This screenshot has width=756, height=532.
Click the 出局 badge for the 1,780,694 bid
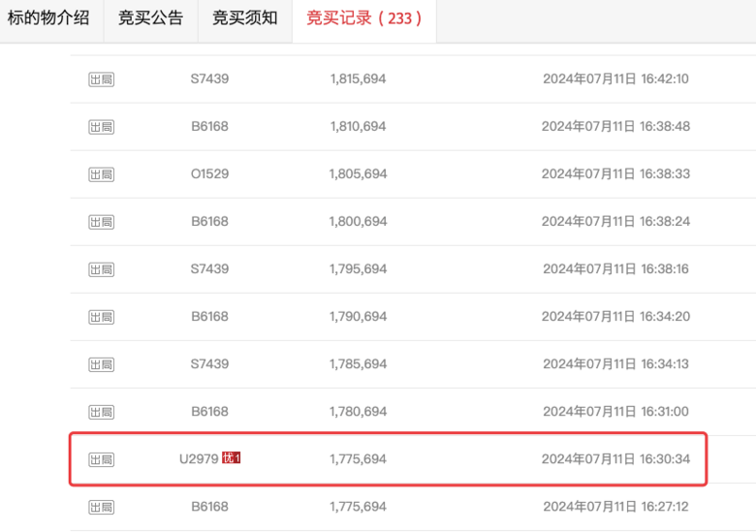pos(101,411)
